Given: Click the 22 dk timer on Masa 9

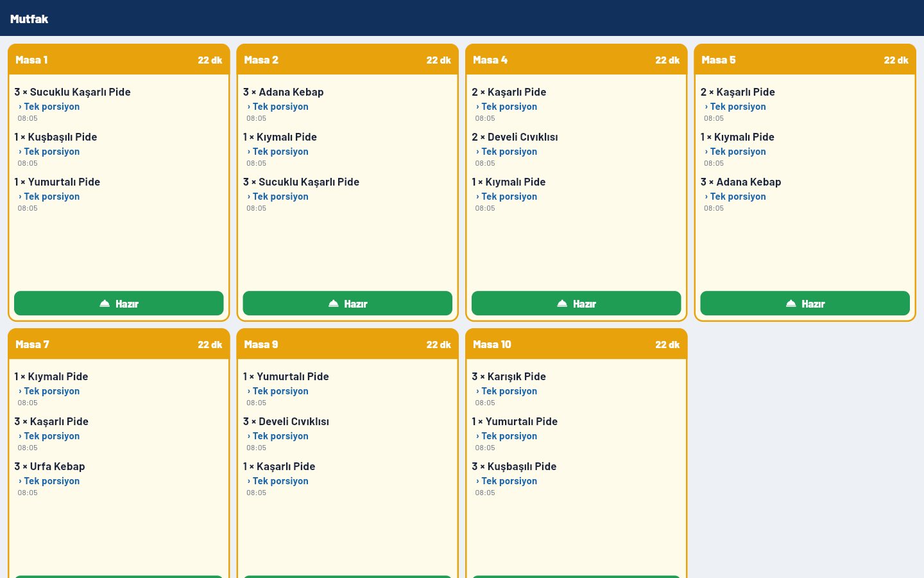Looking at the screenshot, I should (x=438, y=344).
